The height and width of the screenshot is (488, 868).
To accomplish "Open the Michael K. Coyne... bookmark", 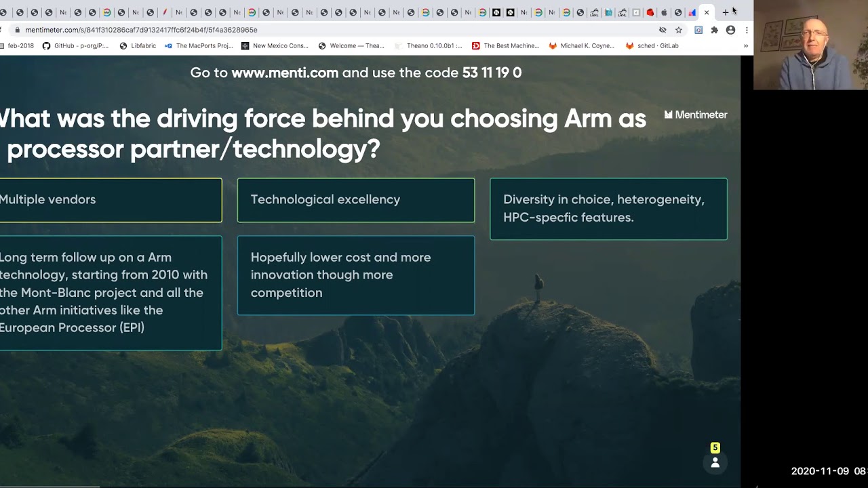I will click(582, 46).
